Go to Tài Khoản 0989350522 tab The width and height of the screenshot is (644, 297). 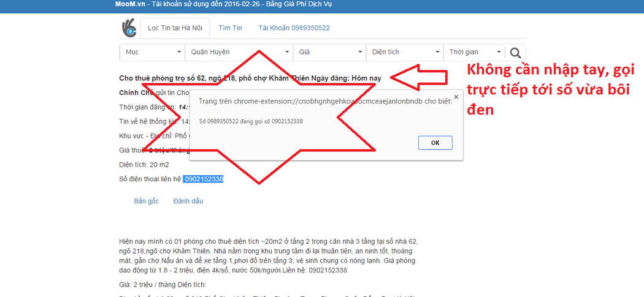pos(294,28)
